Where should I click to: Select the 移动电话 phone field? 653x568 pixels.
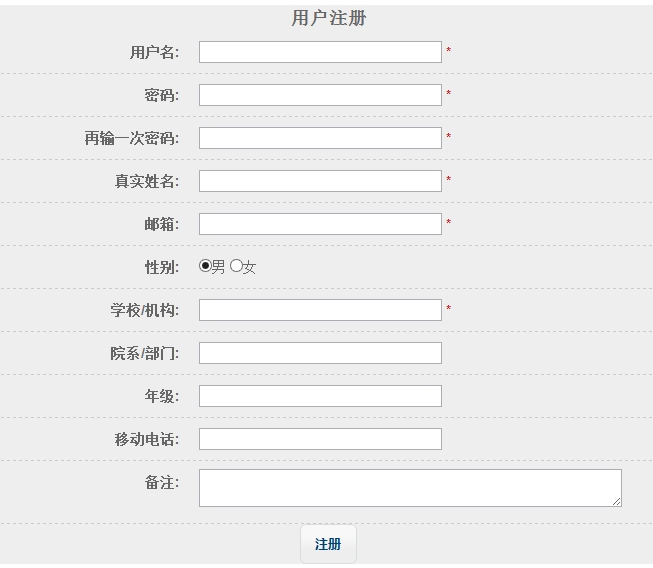tap(320, 439)
